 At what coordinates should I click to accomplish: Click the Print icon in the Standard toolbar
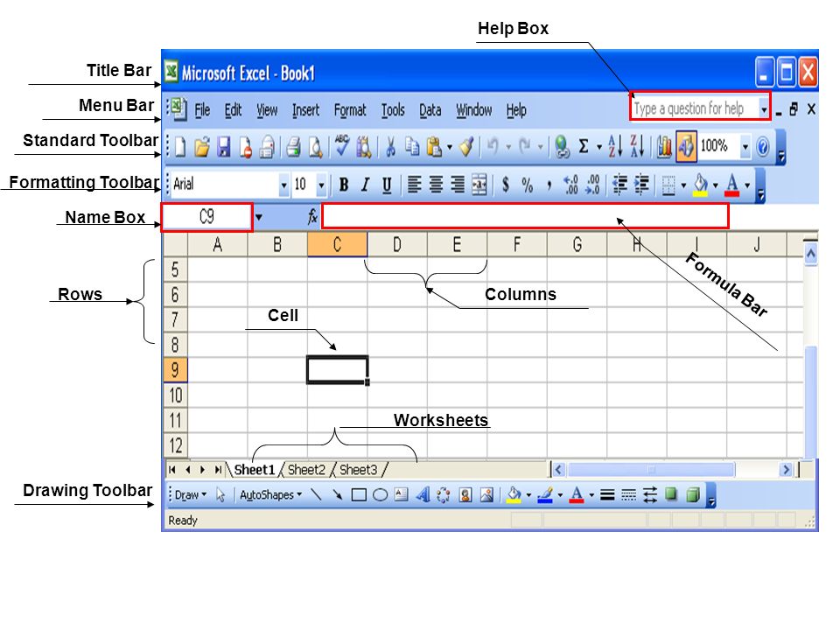[x=293, y=146]
